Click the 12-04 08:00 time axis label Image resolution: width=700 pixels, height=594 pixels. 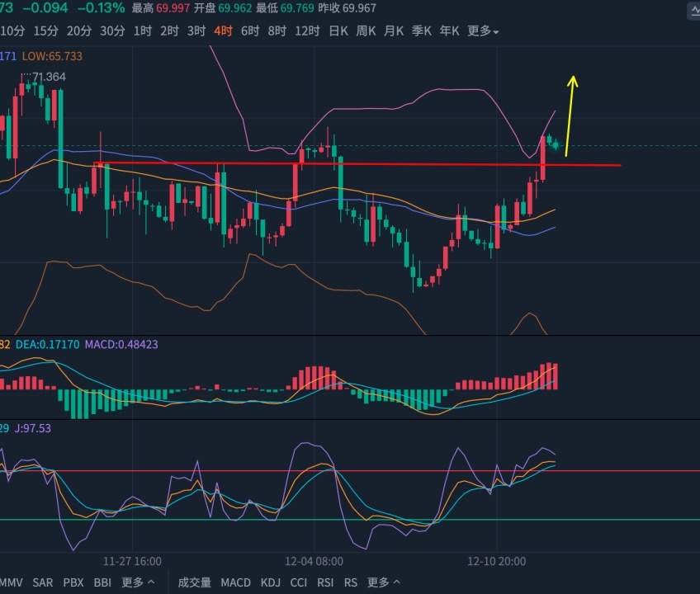click(x=314, y=562)
